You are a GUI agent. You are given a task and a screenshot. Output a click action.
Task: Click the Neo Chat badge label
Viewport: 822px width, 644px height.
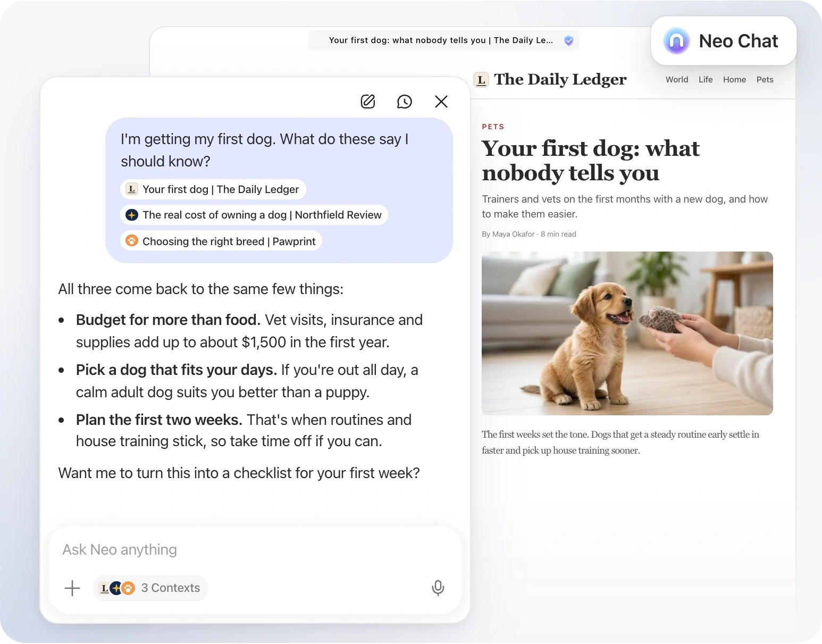click(x=738, y=41)
